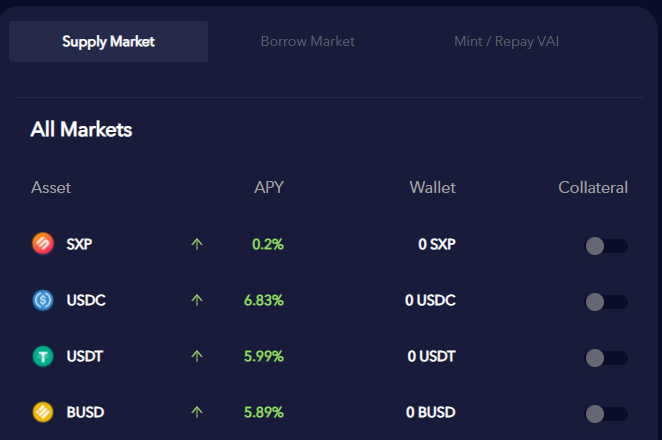Select the USDC asset name

[86, 300]
